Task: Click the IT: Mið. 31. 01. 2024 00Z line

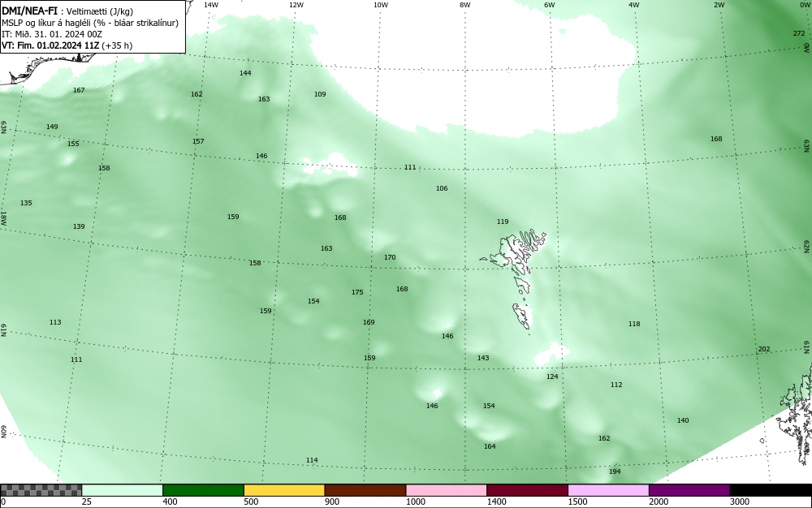Action: pyautogui.click(x=52, y=34)
